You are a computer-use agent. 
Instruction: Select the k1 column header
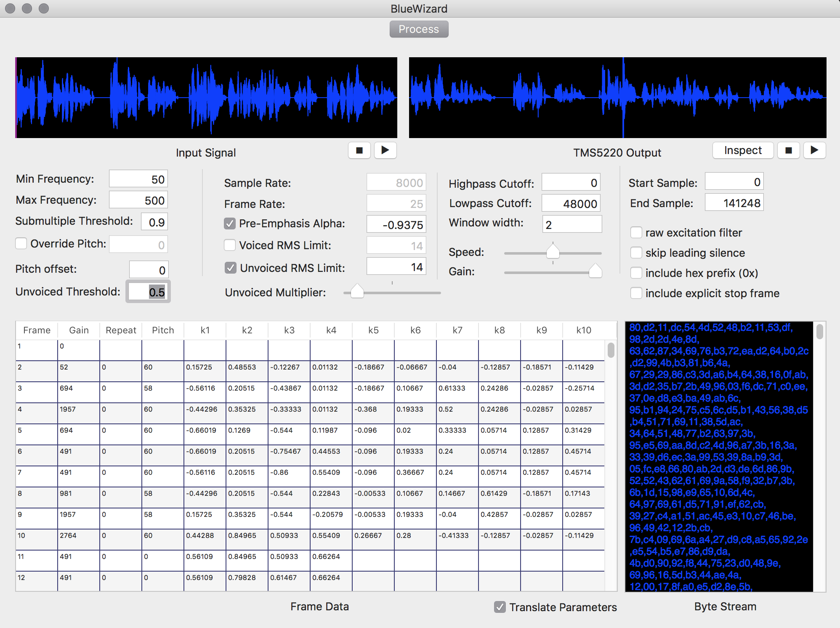205,330
